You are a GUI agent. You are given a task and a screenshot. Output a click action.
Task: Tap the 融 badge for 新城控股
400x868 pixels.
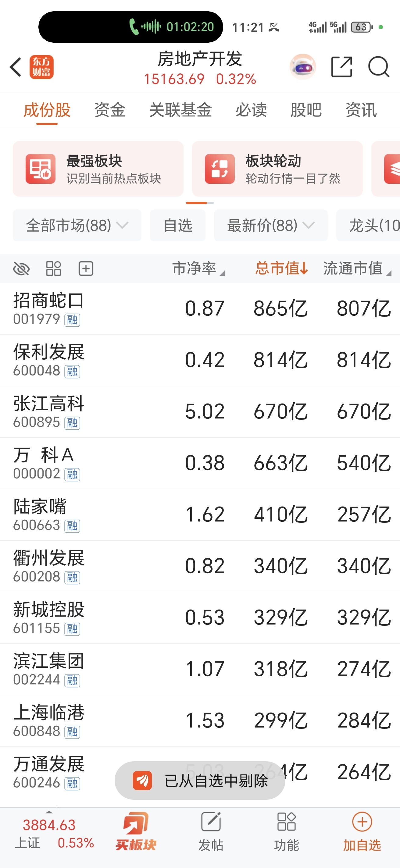point(72,629)
